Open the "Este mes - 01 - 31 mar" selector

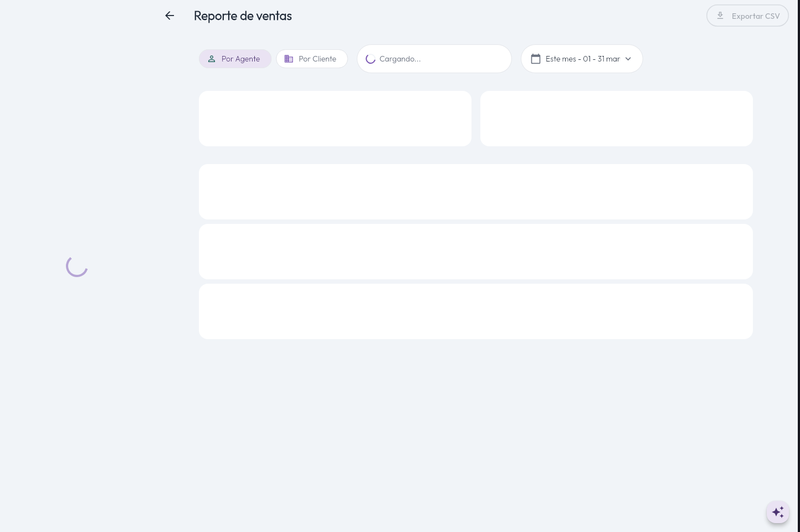(582, 59)
